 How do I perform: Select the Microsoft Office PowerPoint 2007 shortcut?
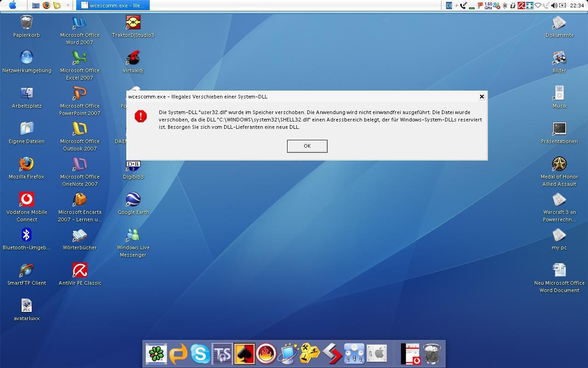coord(79,101)
